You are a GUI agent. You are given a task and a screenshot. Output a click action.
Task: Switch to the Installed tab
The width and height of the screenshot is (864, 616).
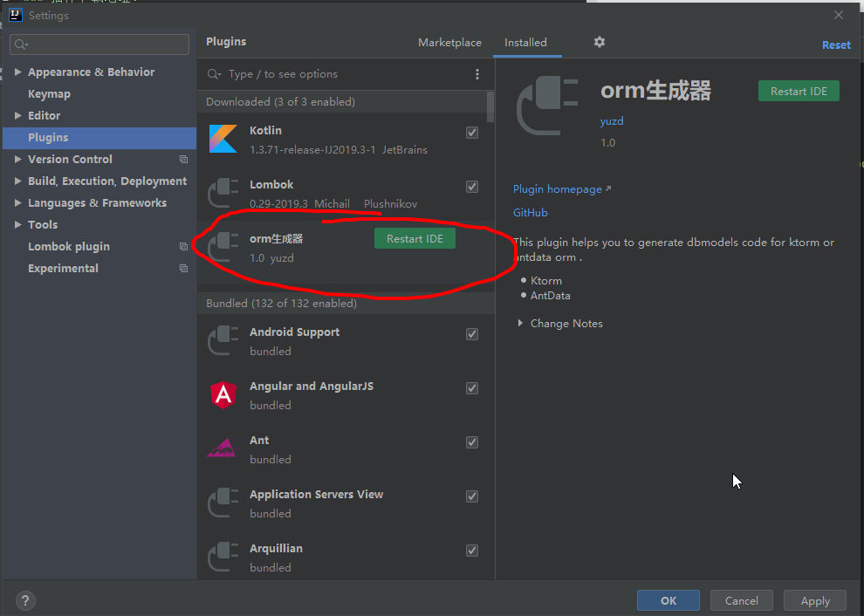point(525,43)
